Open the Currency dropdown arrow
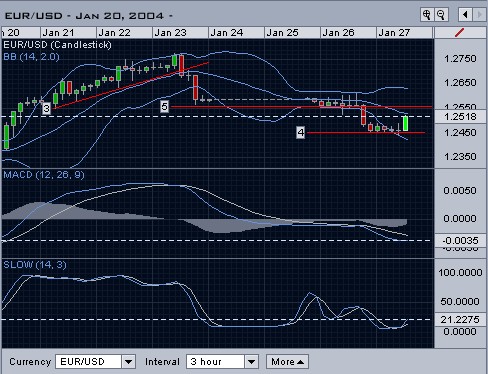This screenshot has height=374, width=488. 128,362
